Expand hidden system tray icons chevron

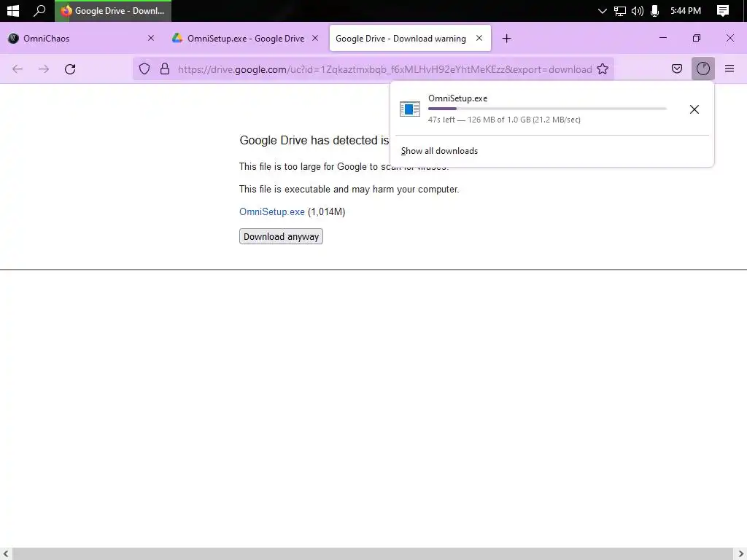pos(602,11)
